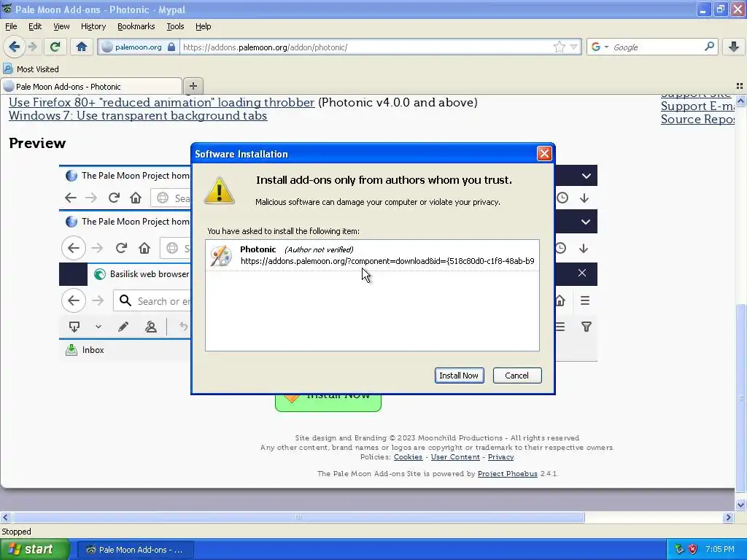Click the horizontal scrollbar left arrow

pos(5,517)
